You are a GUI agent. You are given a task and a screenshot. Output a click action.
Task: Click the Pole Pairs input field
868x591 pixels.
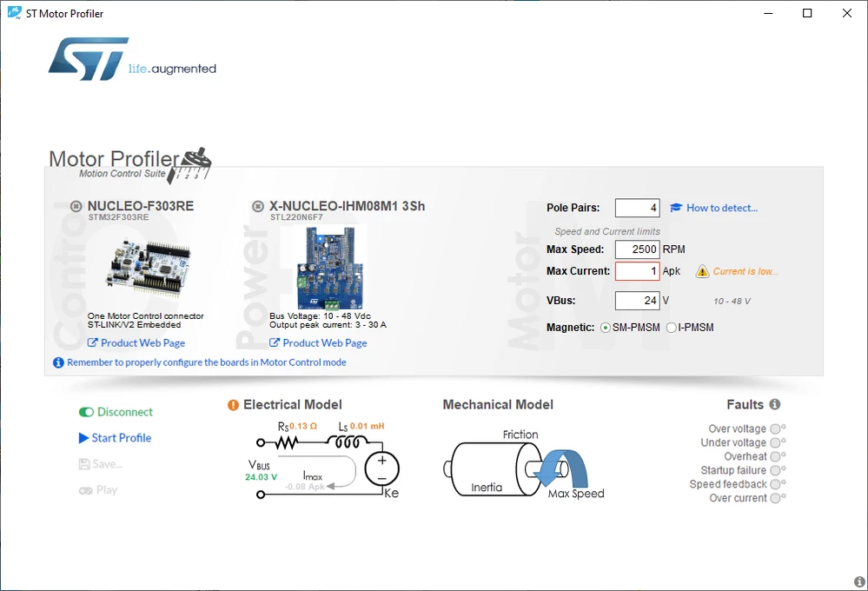637,208
